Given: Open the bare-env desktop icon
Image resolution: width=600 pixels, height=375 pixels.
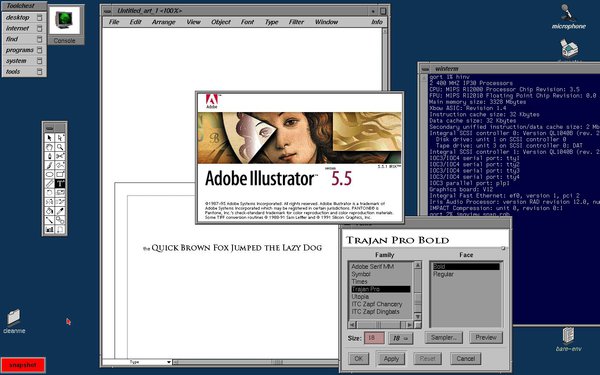Looking at the screenshot, I should (569, 339).
